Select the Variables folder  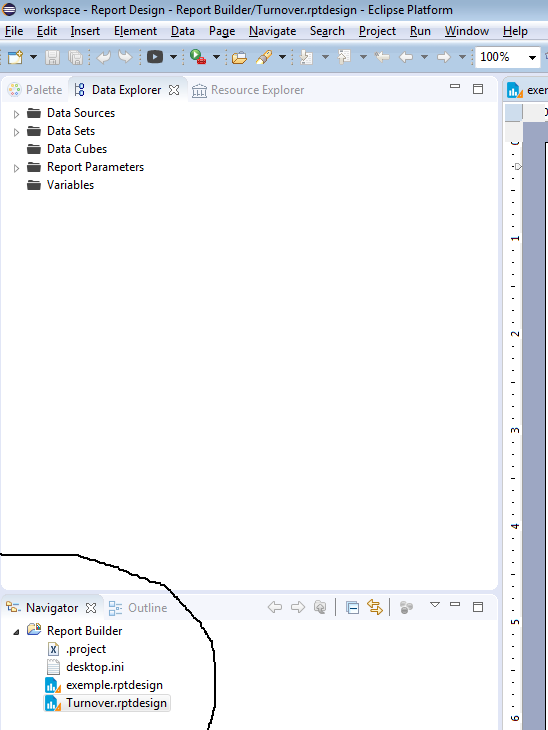pos(61,185)
